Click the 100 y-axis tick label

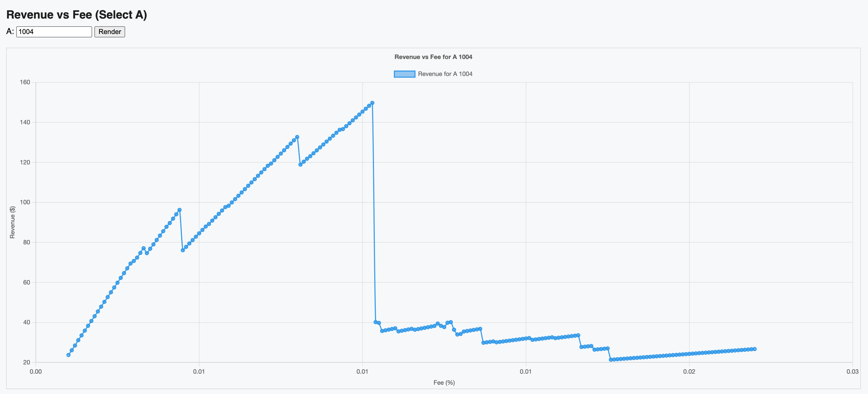tap(25, 202)
